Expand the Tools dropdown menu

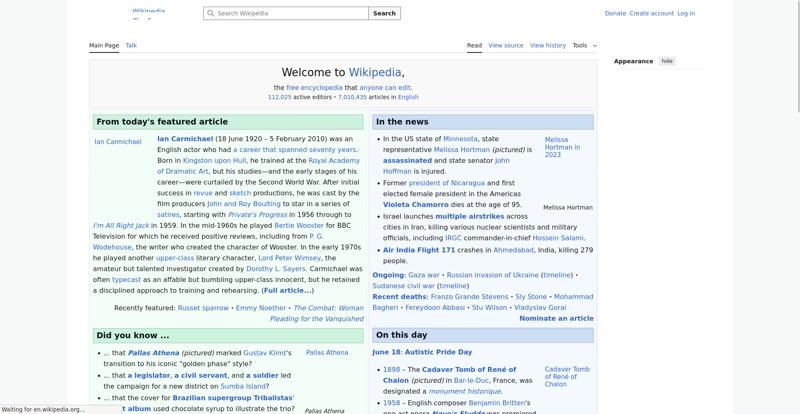(x=585, y=45)
